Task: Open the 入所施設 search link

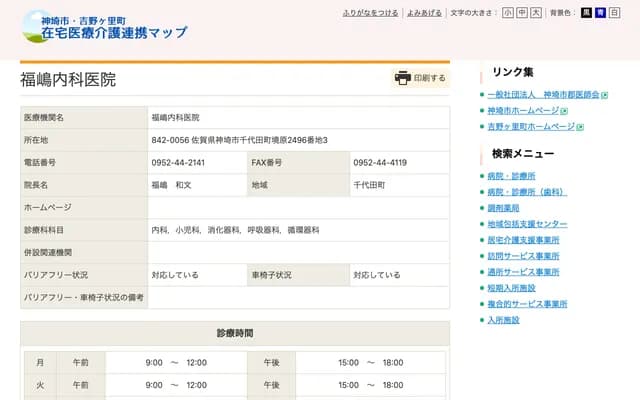Action: click(x=503, y=320)
